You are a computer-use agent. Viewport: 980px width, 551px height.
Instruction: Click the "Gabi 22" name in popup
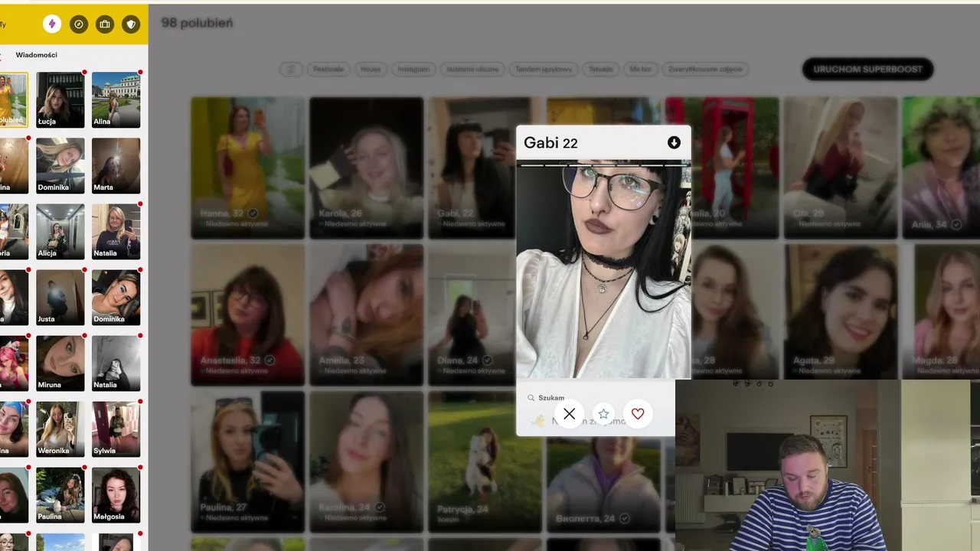550,143
